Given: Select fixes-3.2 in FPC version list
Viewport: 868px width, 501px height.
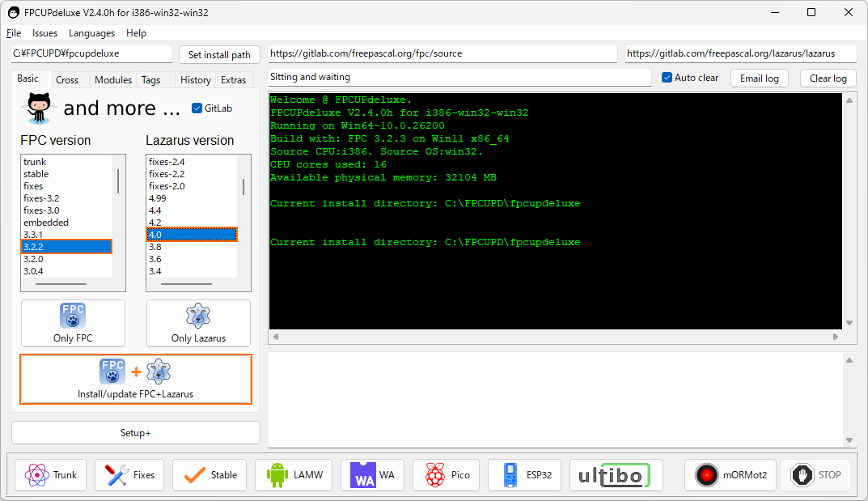Looking at the screenshot, I should click(x=66, y=198).
